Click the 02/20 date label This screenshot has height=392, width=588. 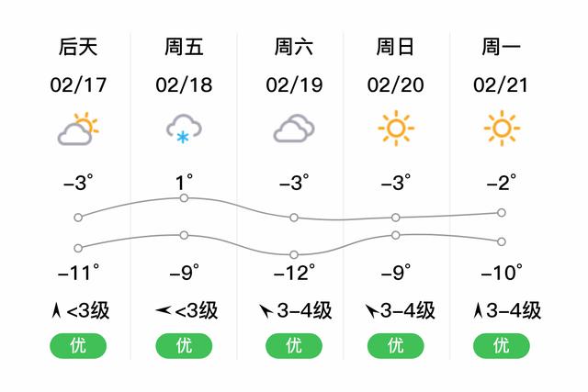tap(396, 85)
